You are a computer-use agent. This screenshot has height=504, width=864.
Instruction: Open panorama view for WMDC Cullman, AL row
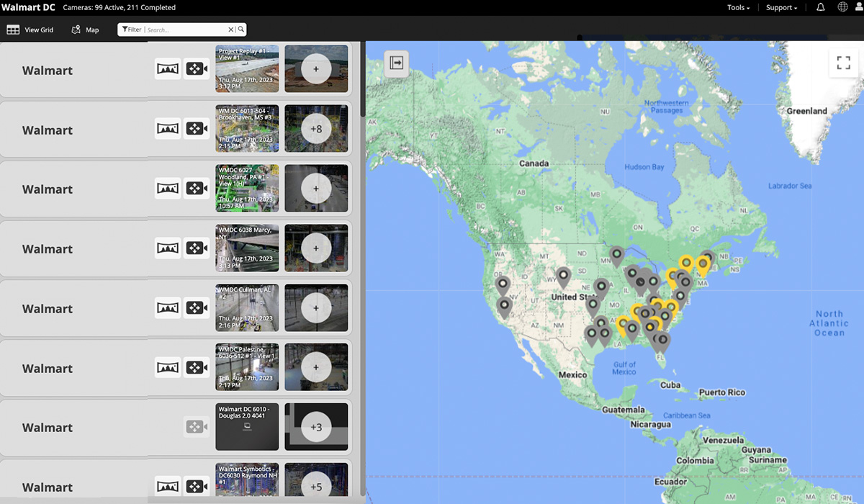click(168, 308)
